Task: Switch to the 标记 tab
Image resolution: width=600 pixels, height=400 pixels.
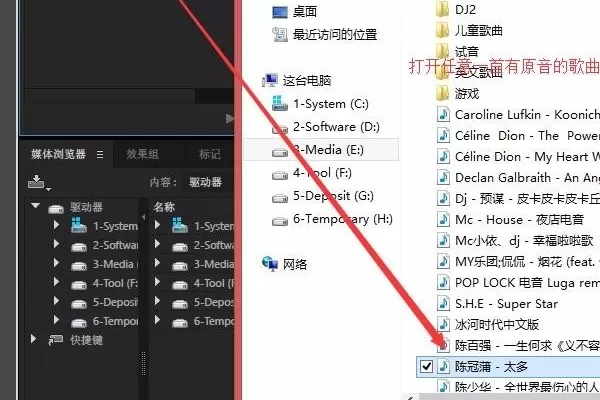Action: pyautogui.click(x=210, y=154)
